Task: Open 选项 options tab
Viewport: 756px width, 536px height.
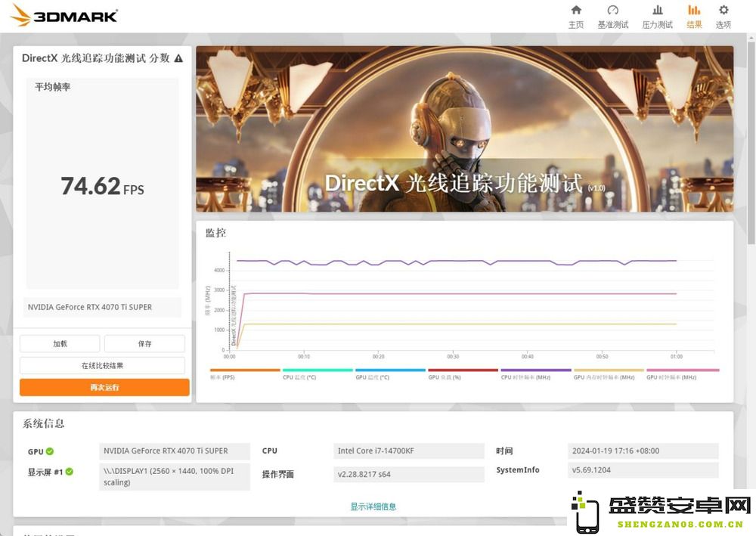Action: coord(723,17)
